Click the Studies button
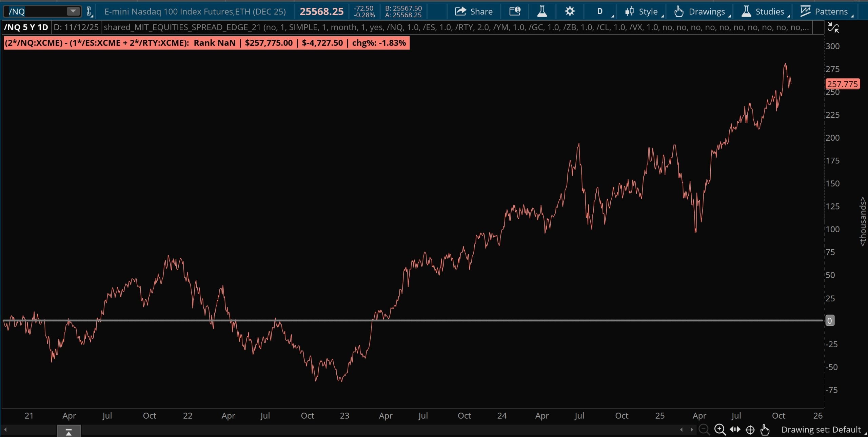The height and width of the screenshot is (437, 868). [x=763, y=12]
